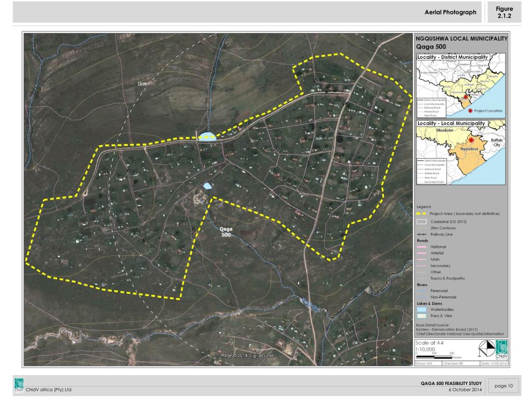Click the yellow dashed Project Area legend symbol

[x=421, y=214]
